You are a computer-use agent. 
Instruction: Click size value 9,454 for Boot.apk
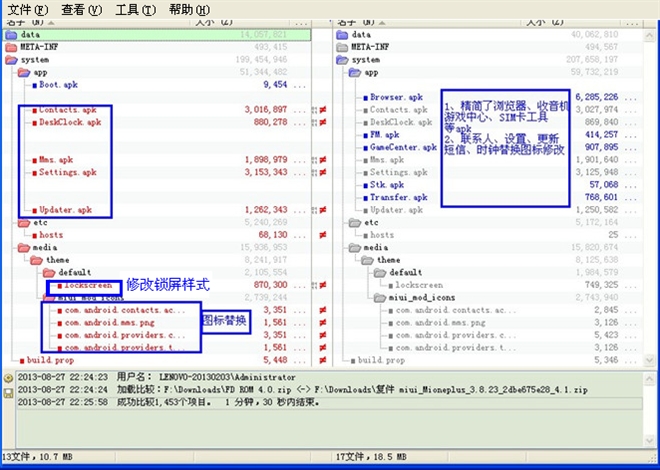tap(275, 85)
